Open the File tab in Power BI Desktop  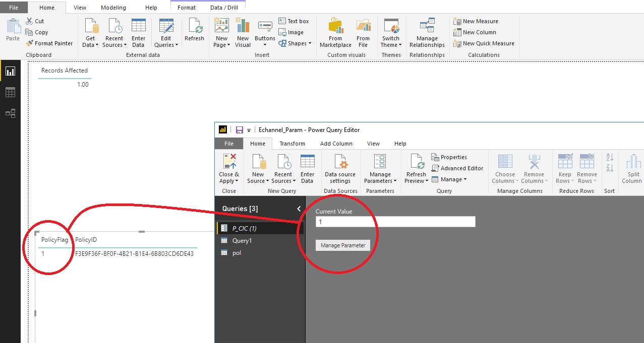click(x=14, y=8)
